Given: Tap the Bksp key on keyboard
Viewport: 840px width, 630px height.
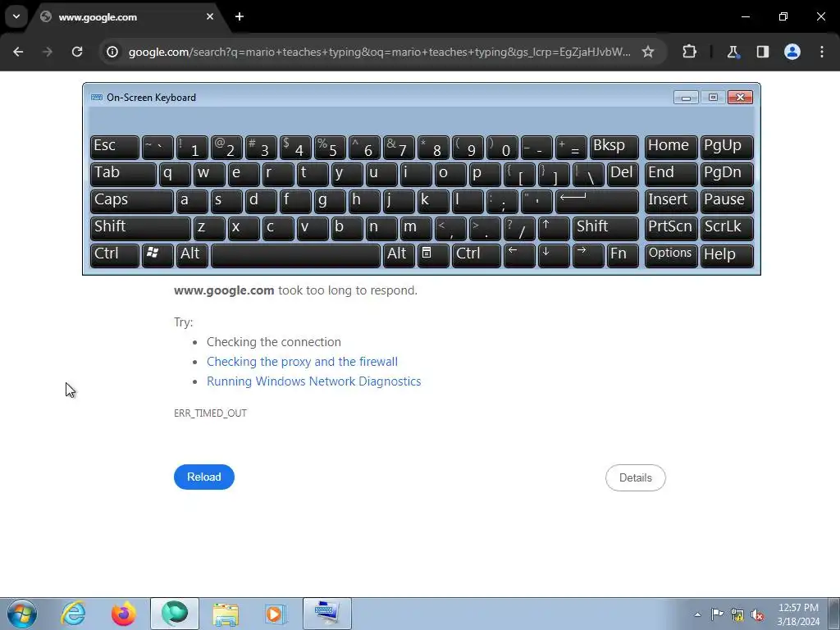Looking at the screenshot, I should 614,147.
